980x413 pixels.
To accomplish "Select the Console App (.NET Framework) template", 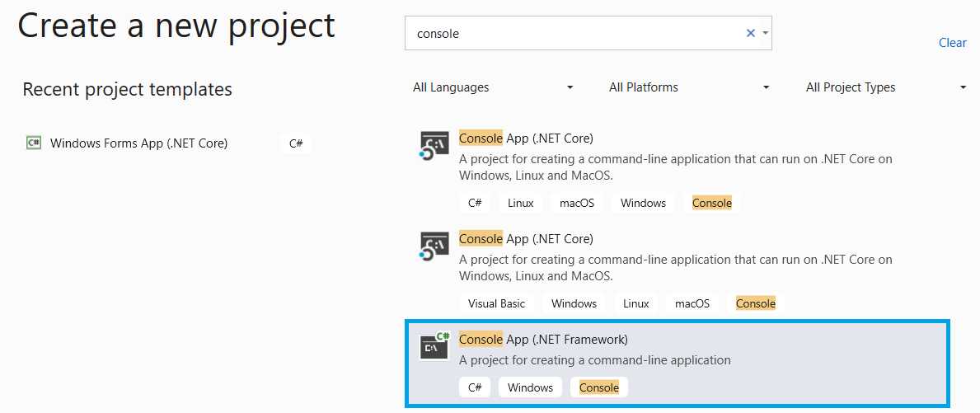I will tap(678, 364).
